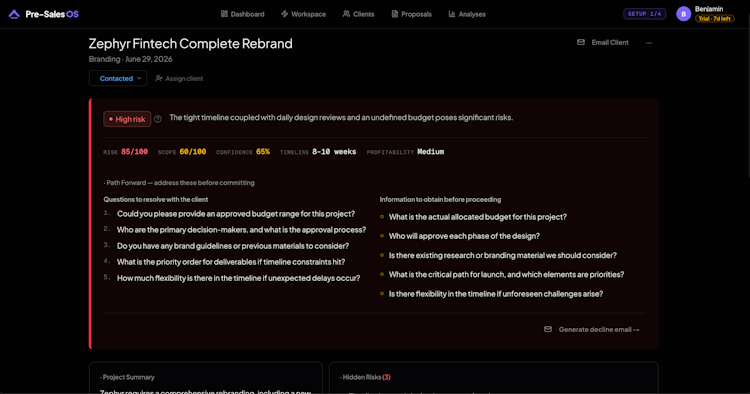Viewport: 750px width, 394px height.
Task: Click the High risk badge
Action: point(127,119)
